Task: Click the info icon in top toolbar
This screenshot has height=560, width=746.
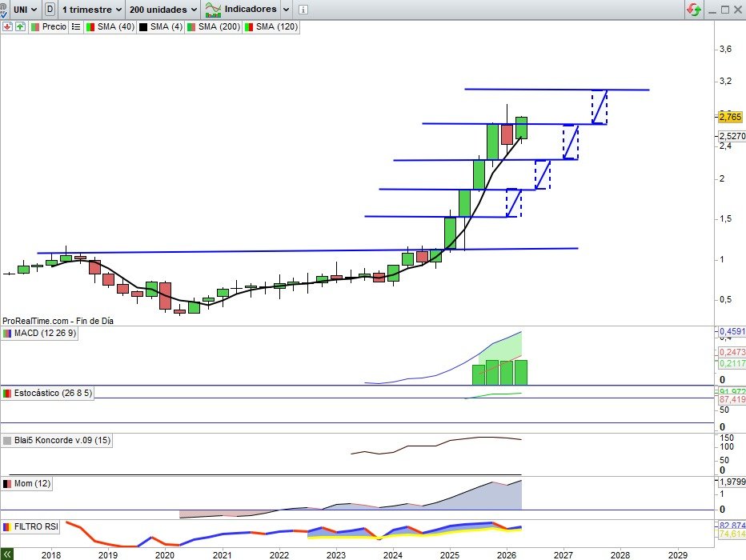Action: pyautogui.click(x=303, y=10)
